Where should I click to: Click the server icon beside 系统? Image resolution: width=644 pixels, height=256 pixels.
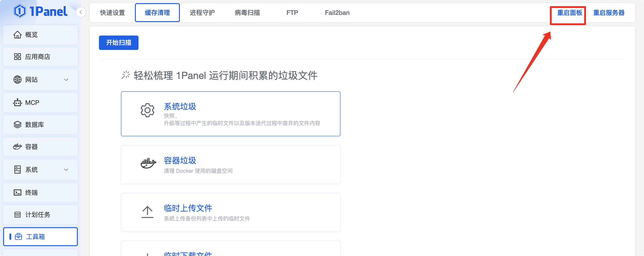tap(18, 169)
